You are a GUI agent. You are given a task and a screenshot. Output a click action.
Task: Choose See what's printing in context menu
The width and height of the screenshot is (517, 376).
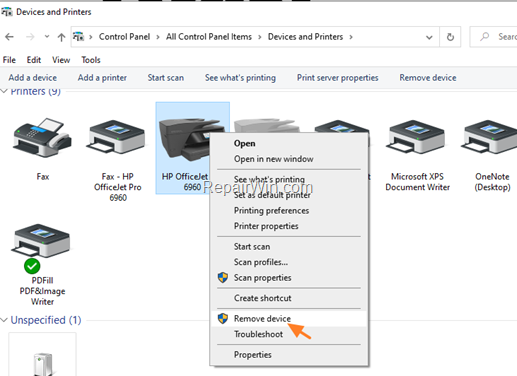[x=289, y=179]
